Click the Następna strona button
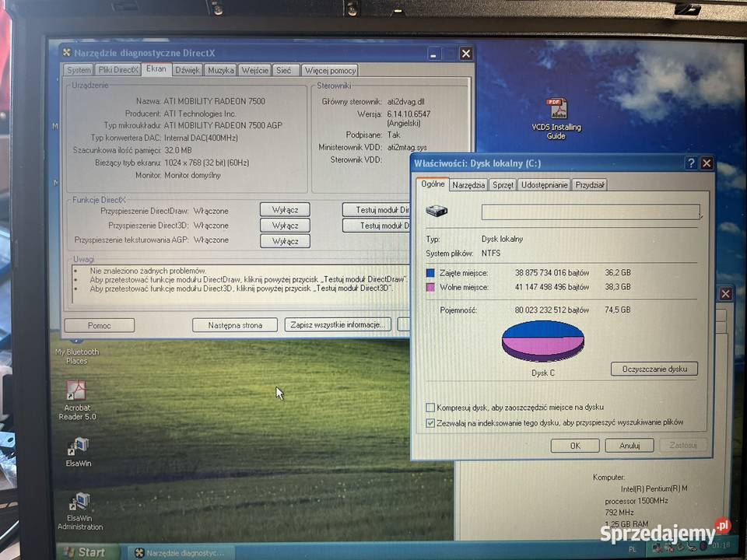Viewport: 747px width, 560px height. click(x=235, y=325)
